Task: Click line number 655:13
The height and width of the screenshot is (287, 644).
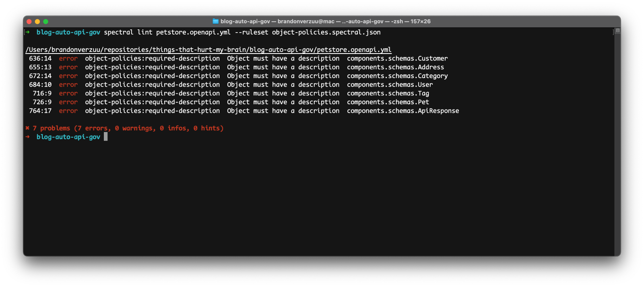Action: coord(40,67)
